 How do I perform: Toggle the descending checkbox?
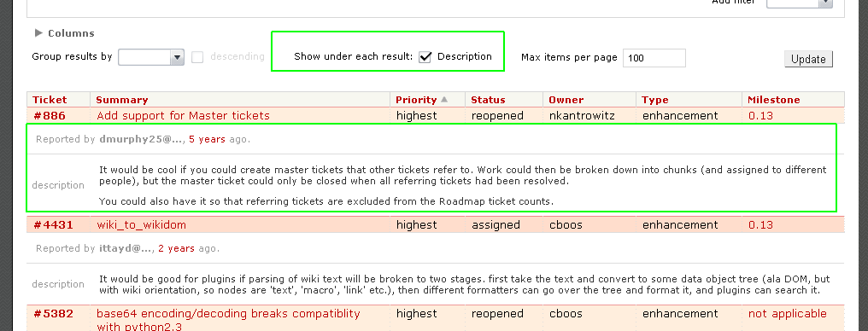pyautogui.click(x=197, y=57)
